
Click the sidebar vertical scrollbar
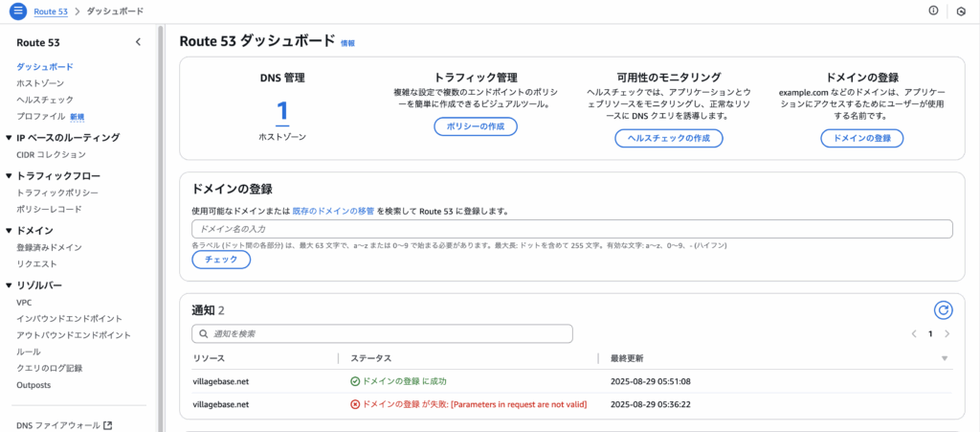160,228
